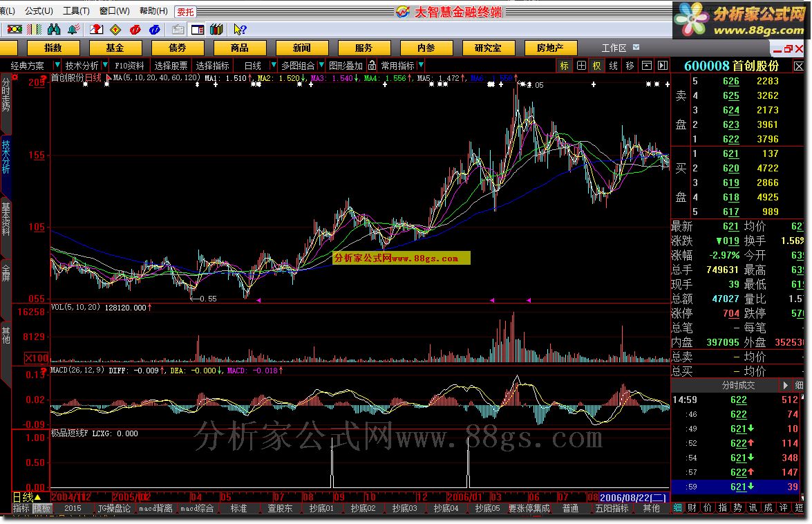Toggle the 权 adjustment button
The width and height of the screenshot is (812, 524).
coord(597,66)
